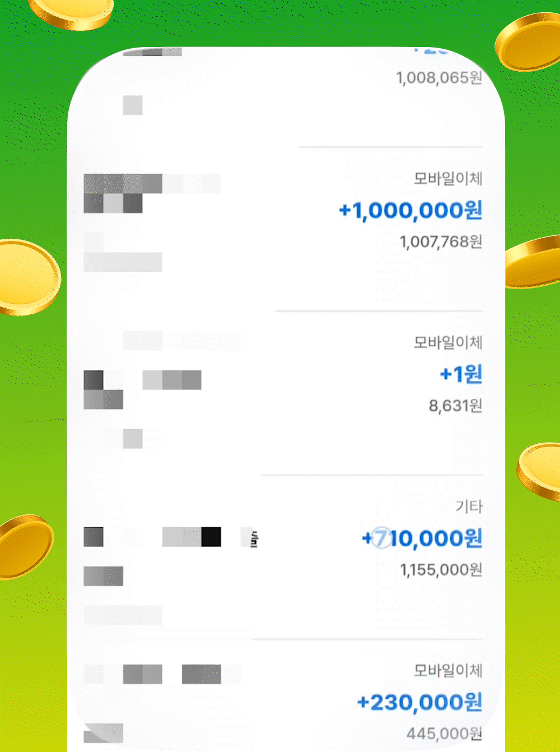This screenshot has height=752, width=560.
Task: Click the gold coin at top-right corner
Action: [x=528, y=42]
